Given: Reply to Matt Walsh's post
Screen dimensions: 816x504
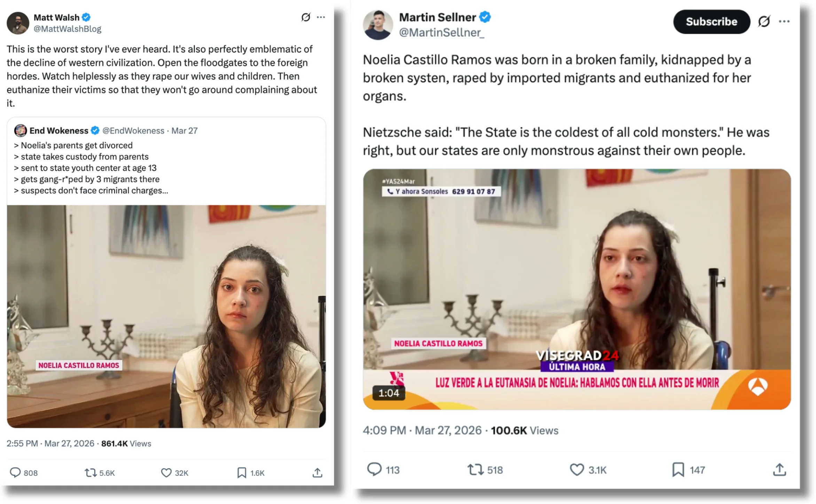Looking at the screenshot, I should 15,472.
